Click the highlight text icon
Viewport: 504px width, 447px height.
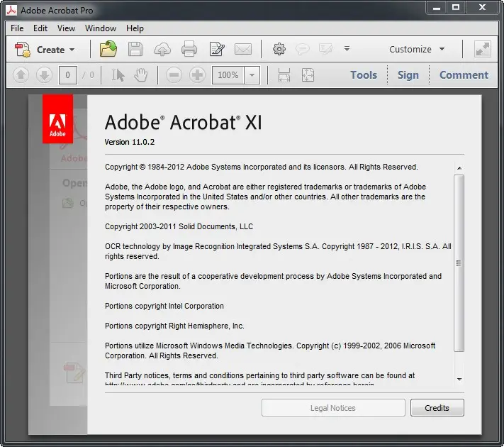click(325, 49)
